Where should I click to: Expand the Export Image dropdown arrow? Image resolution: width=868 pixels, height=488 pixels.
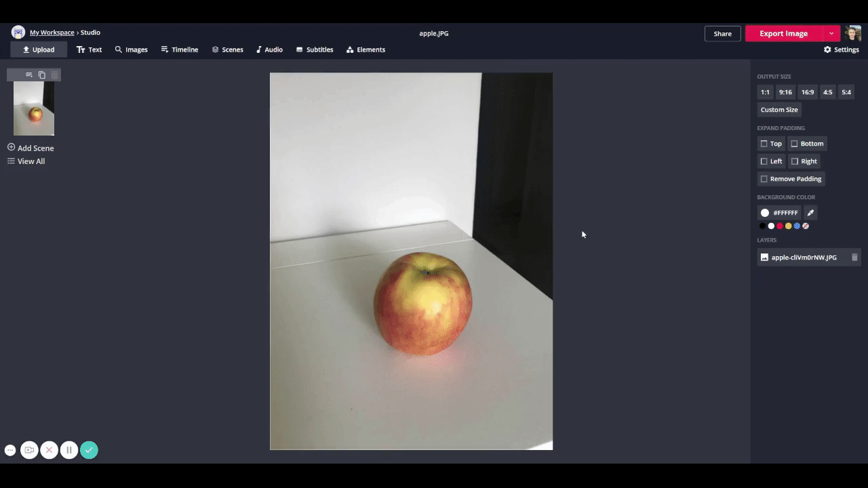coord(831,33)
